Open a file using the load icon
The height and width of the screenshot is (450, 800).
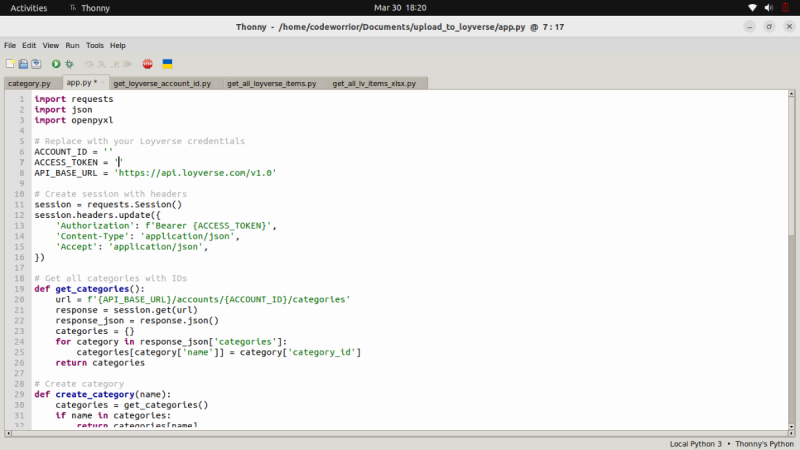(23, 64)
